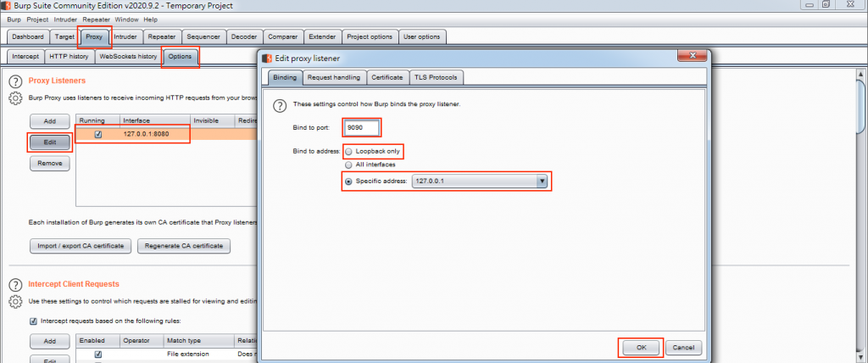Screen dimensions: 868x363
Task: Click Bind to port field showing 9090
Action: 362,127
